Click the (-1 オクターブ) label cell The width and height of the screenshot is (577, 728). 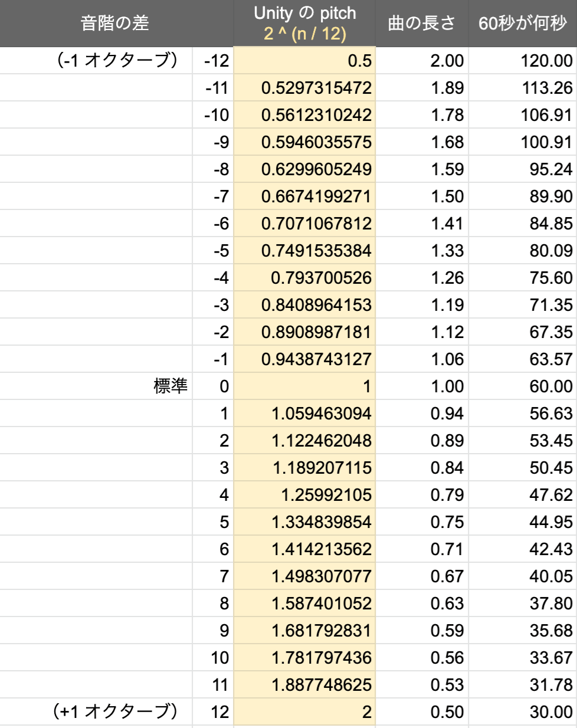pos(117,60)
